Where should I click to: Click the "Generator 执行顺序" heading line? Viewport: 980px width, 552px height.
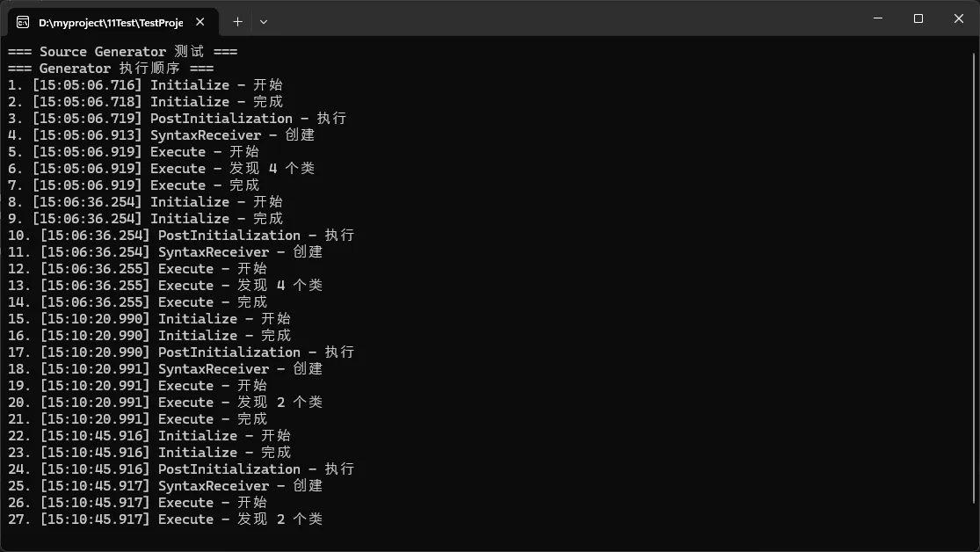[x=111, y=69]
